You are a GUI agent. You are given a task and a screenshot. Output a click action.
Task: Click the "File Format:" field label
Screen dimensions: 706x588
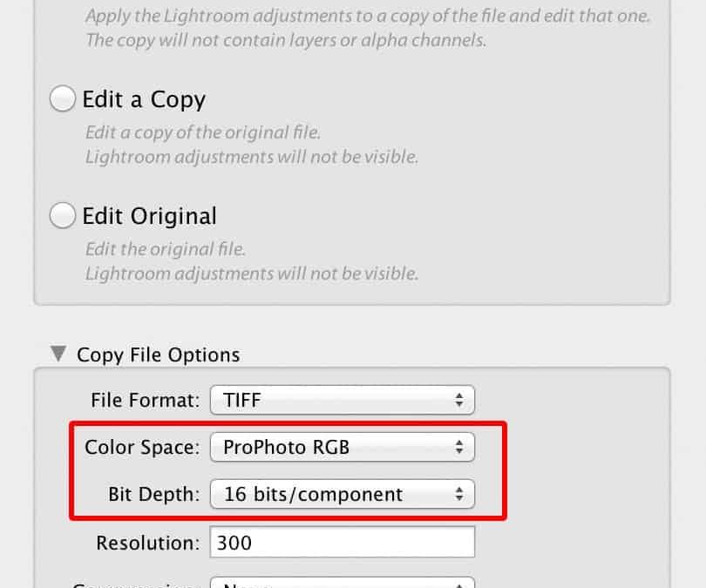coord(146,401)
